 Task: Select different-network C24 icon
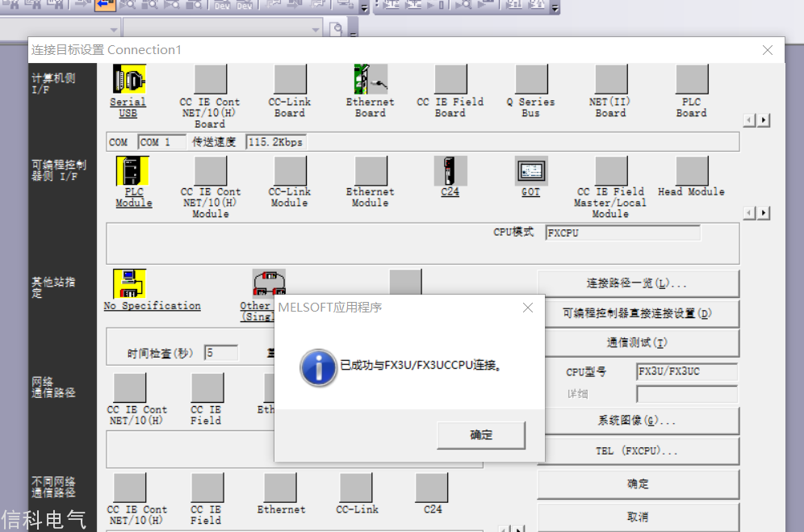click(x=431, y=488)
